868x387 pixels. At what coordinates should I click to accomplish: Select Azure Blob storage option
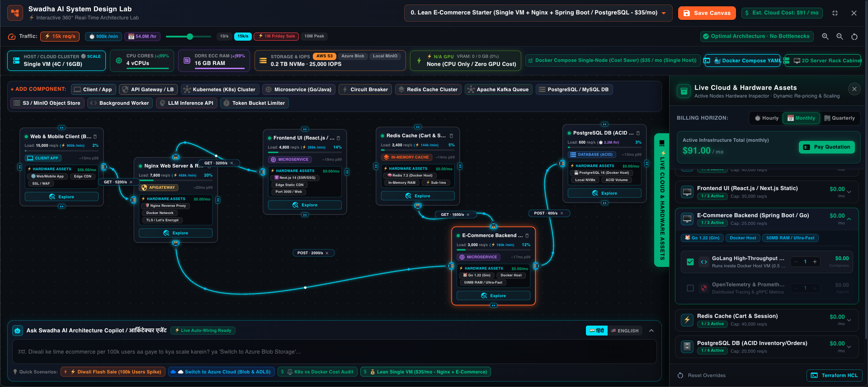coord(353,56)
